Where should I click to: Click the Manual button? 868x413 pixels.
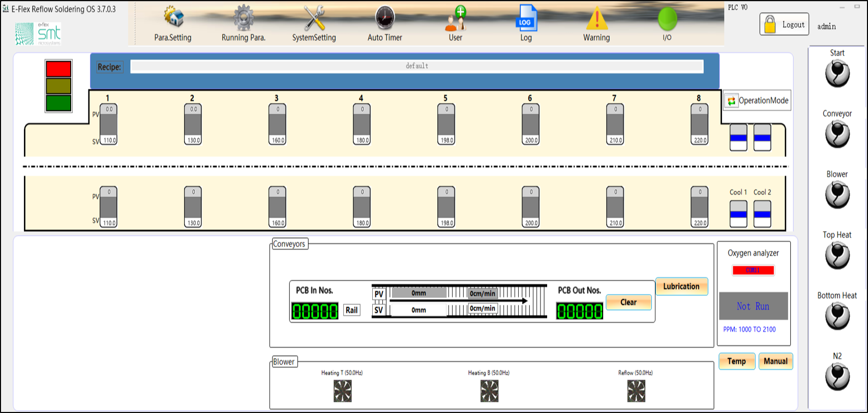[775, 361]
